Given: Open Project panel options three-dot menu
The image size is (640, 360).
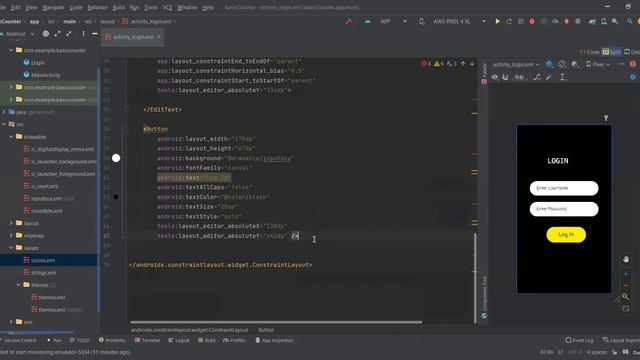Looking at the screenshot, I should click(x=83, y=33).
